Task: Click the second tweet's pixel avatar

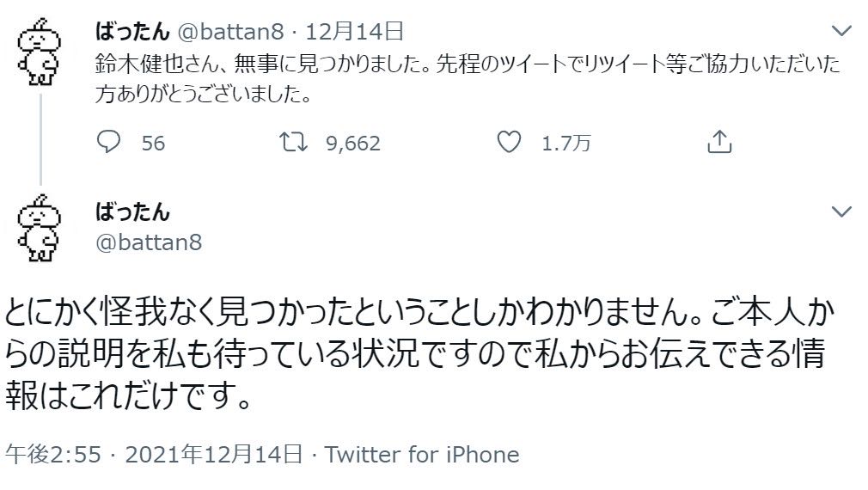Action: pyautogui.click(x=38, y=228)
